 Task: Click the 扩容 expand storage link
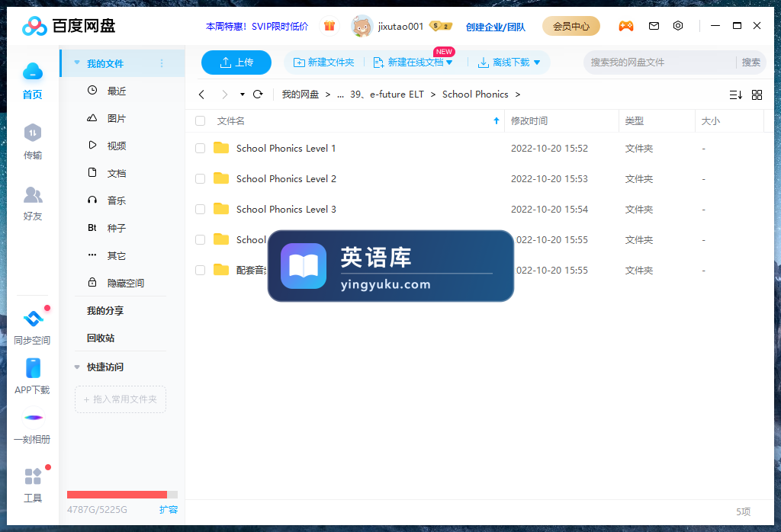169,510
